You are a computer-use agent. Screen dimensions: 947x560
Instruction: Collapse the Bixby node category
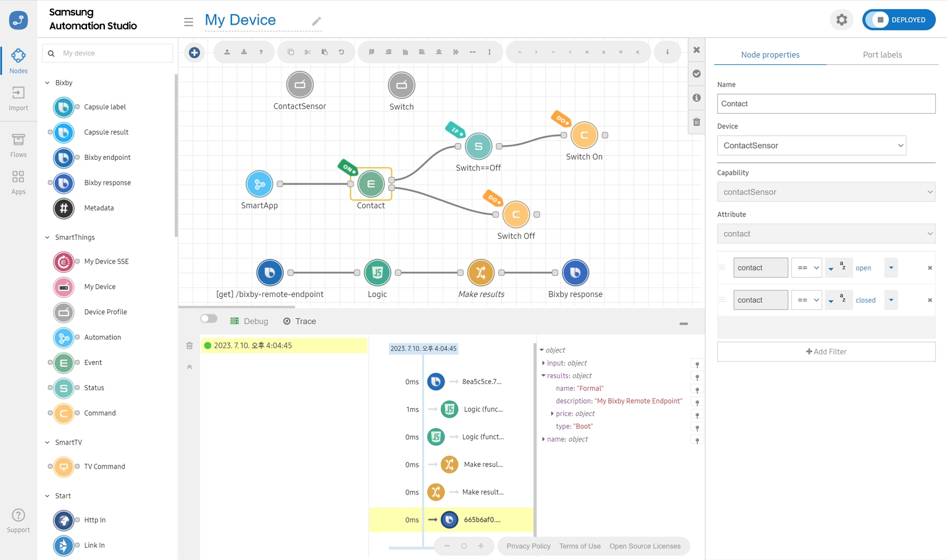(x=48, y=83)
